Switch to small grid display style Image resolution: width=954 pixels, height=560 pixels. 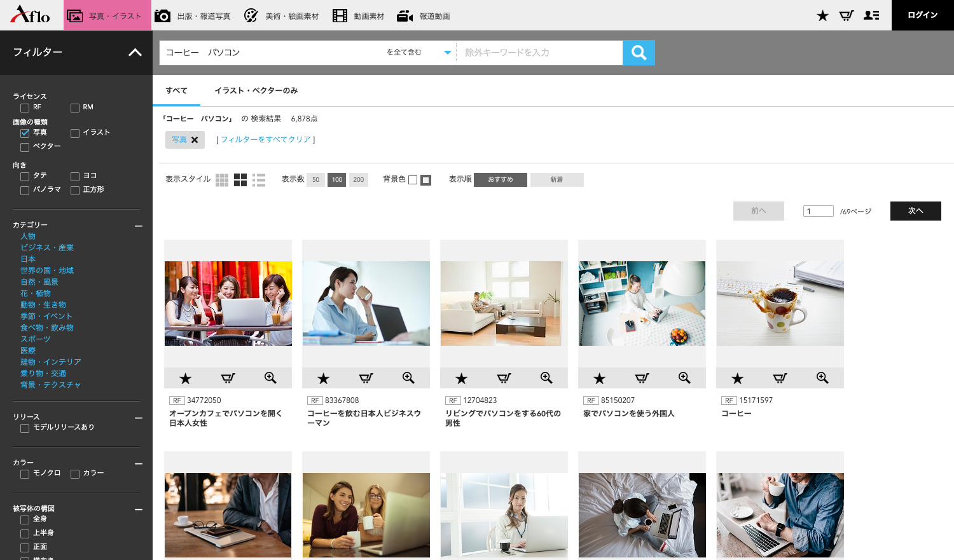pyautogui.click(x=222, y=180)
